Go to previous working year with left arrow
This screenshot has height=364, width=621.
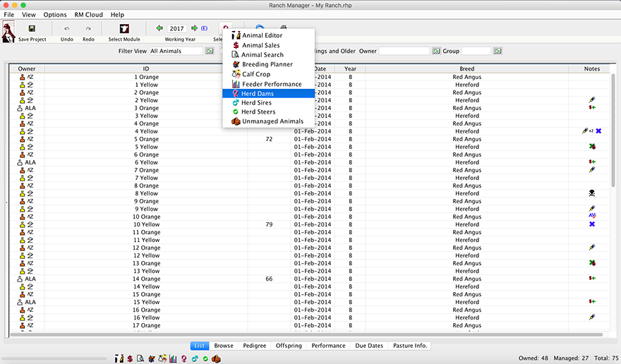[159, 28]
